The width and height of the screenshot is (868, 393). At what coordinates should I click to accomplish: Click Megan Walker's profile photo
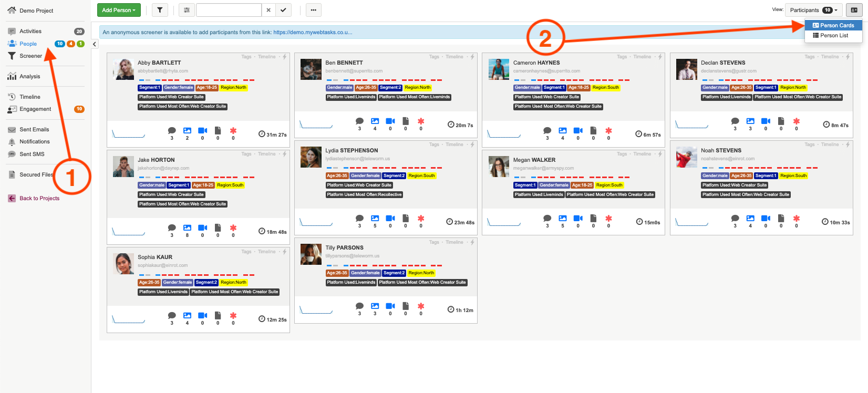499,167
